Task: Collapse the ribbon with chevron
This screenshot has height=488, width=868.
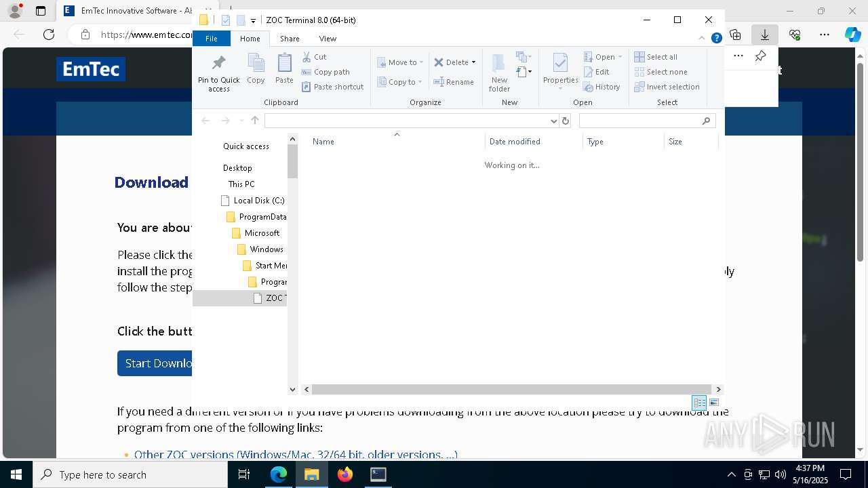Action: (x=702, y=39)
